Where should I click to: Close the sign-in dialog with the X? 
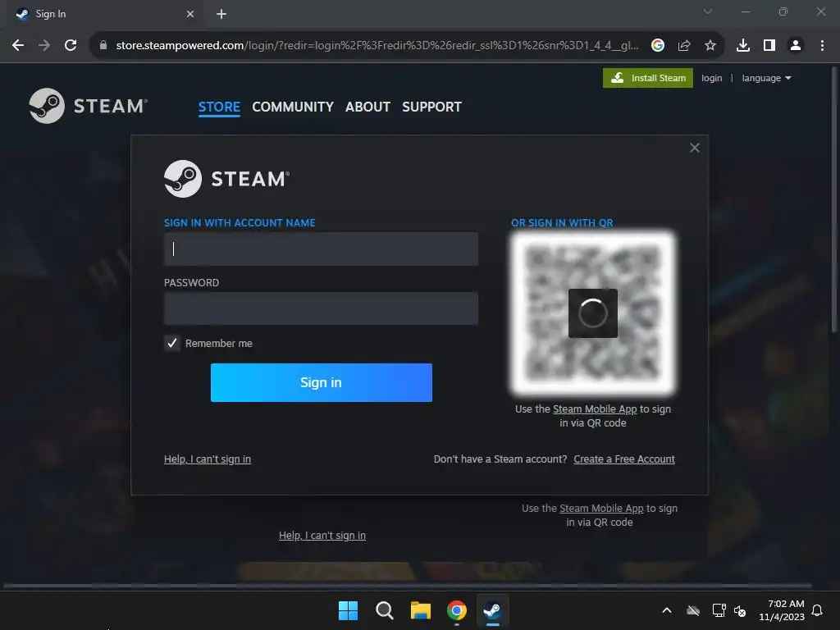(694, 148)
